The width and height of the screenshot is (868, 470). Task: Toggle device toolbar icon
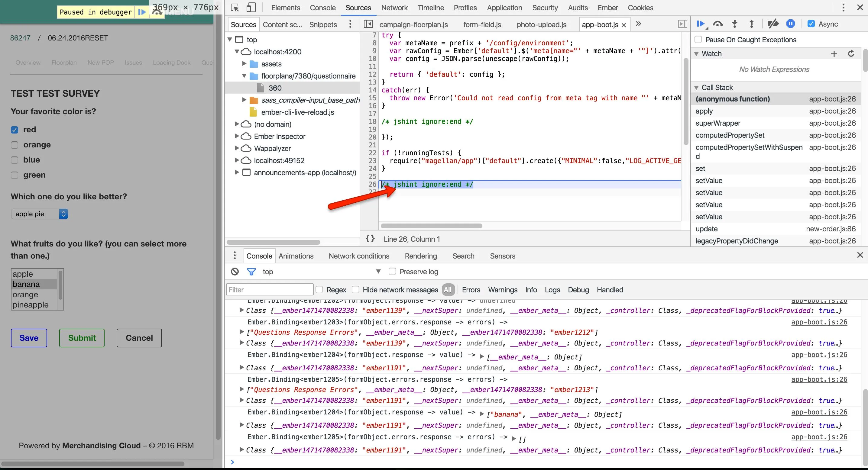[x=251, y=8]
